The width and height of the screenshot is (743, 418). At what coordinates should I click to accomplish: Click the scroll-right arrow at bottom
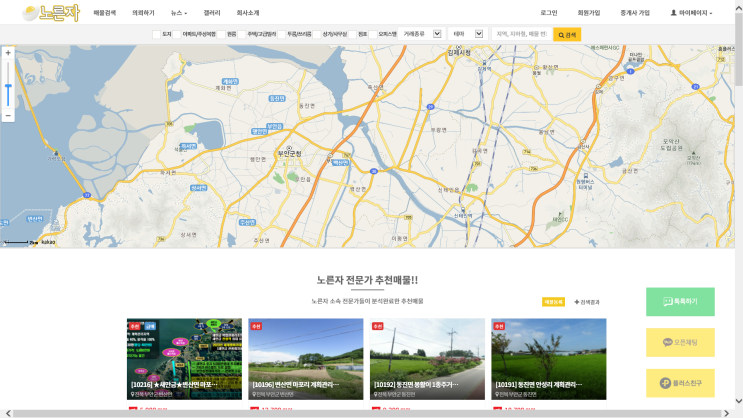[726, 414]
